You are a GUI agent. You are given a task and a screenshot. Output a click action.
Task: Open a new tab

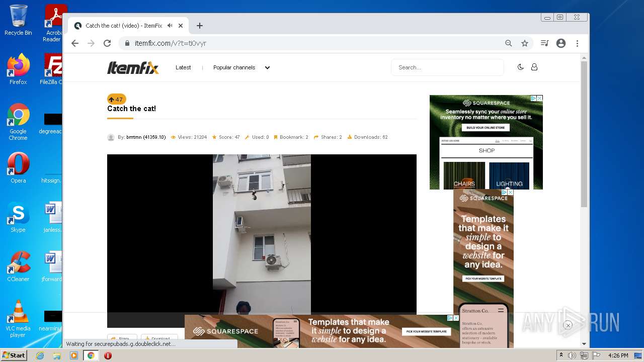pos(200,26)
